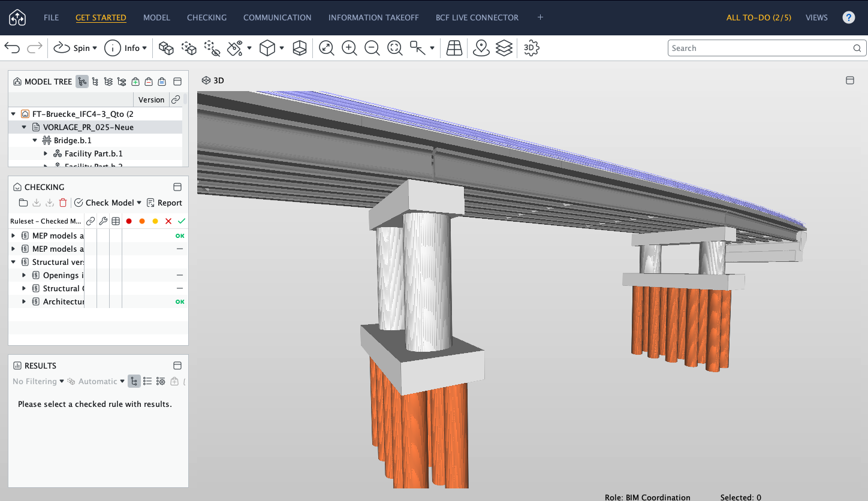Switch to the GET STARTED tab

click(101, 17)
